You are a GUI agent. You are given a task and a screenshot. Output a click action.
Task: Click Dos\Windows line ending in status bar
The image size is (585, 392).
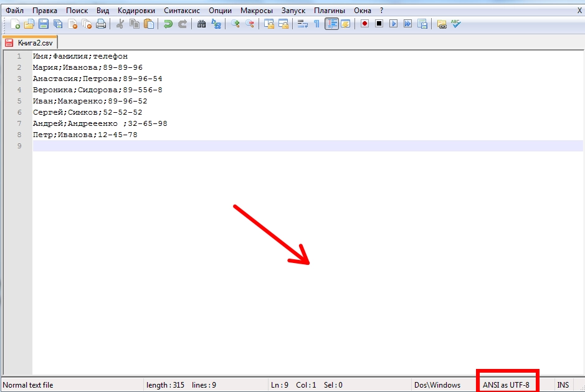(437, 385)
